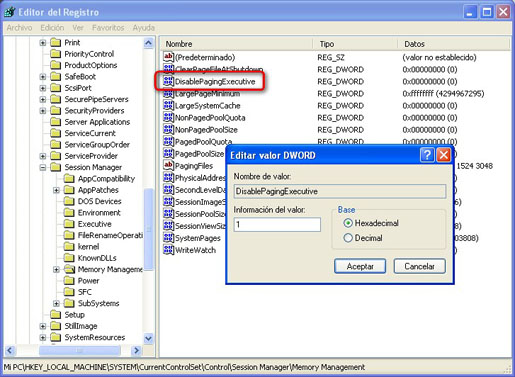
Task: Expand the ScsiPort key
Action: (x=43, y=88)
